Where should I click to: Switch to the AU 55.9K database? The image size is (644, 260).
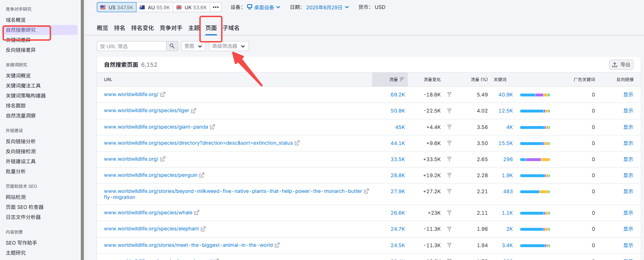tap(155, 7)
